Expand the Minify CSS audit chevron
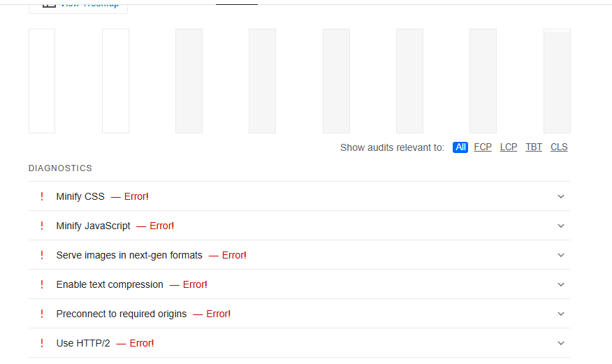This screenshot has height=364, width=612. (x=560, y=196)
